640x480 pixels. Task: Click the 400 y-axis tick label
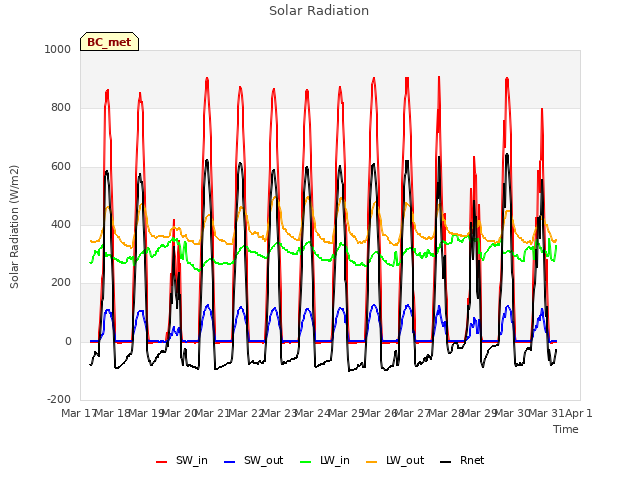(x=61, y=224)
